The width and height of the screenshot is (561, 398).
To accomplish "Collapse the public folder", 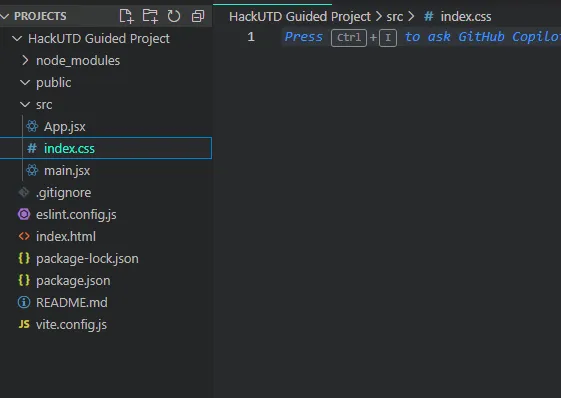I will (x=25, y=83).
